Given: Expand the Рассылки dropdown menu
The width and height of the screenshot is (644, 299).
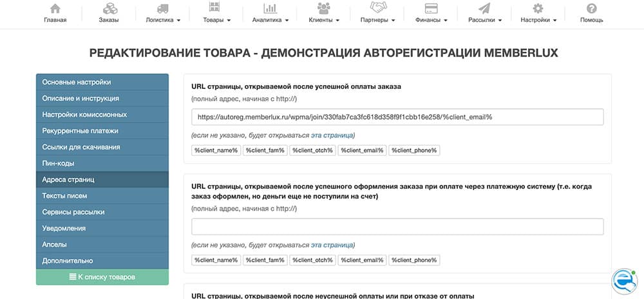Looking at the screenshot, I should pyautogui.click(x=486, y=20).
